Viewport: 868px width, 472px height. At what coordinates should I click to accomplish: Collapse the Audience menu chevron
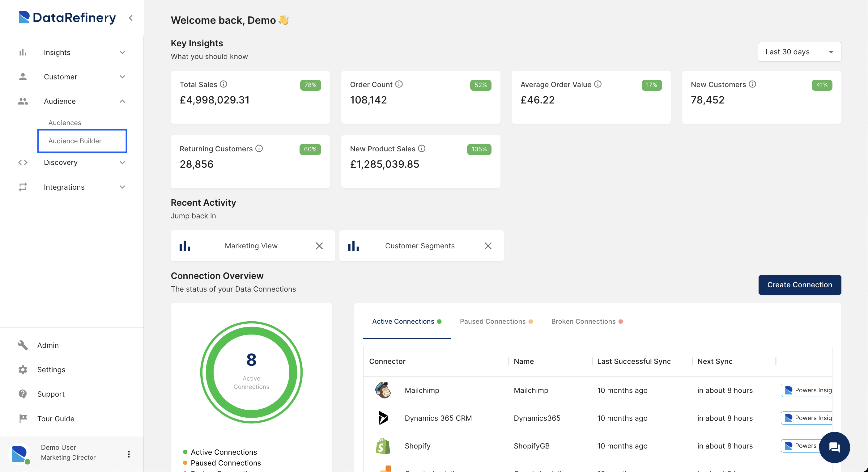[x=122, y=101]
